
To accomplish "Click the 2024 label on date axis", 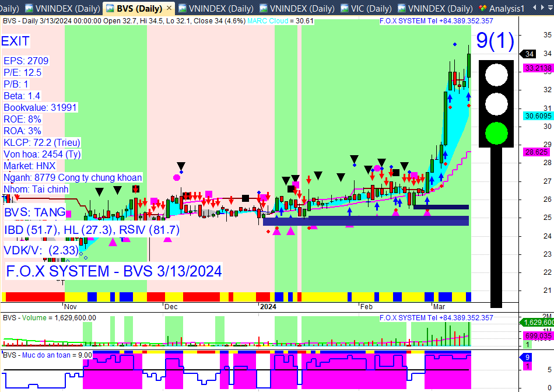I will [268, 306].
